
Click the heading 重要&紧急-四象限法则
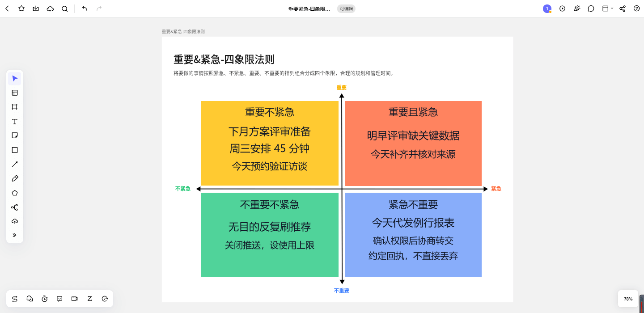click(x=224, y=59)
